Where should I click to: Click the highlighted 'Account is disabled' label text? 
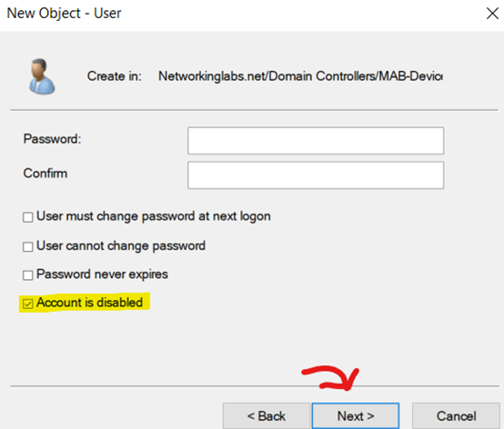pos(90,303)
